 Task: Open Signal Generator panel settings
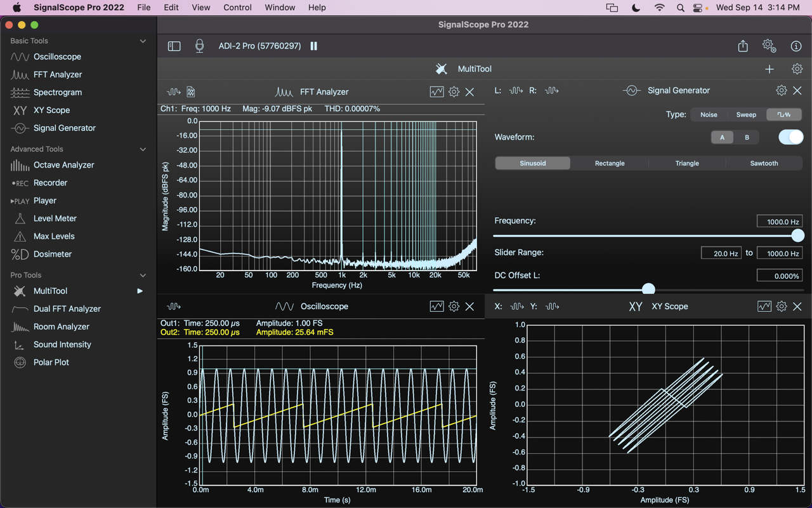coord(781,90)
